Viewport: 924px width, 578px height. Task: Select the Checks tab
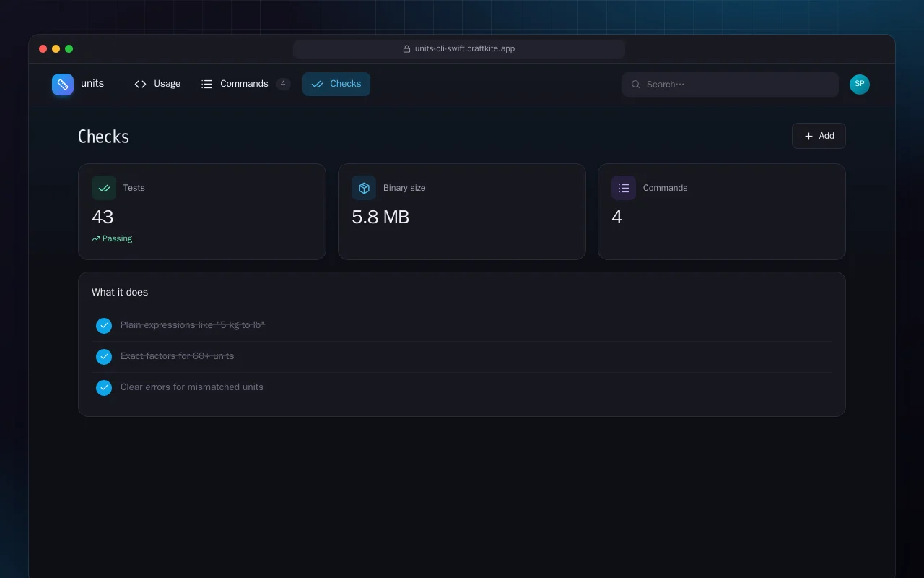click(336, 84)
